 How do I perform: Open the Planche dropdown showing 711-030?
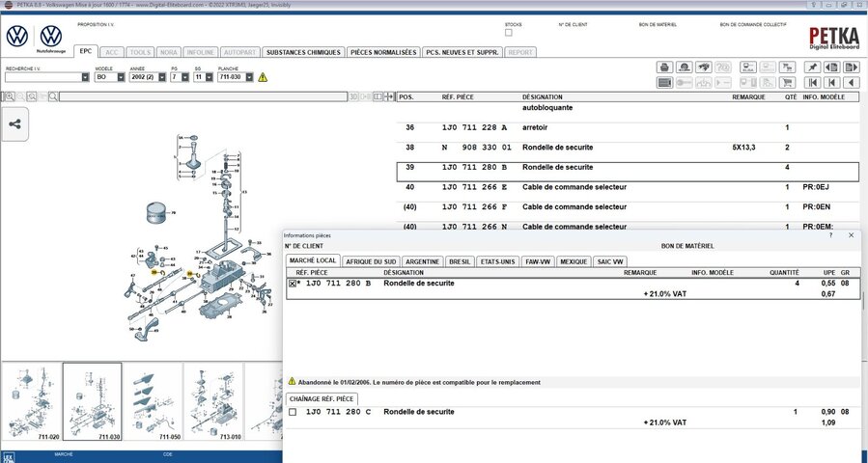pos(250,77)
